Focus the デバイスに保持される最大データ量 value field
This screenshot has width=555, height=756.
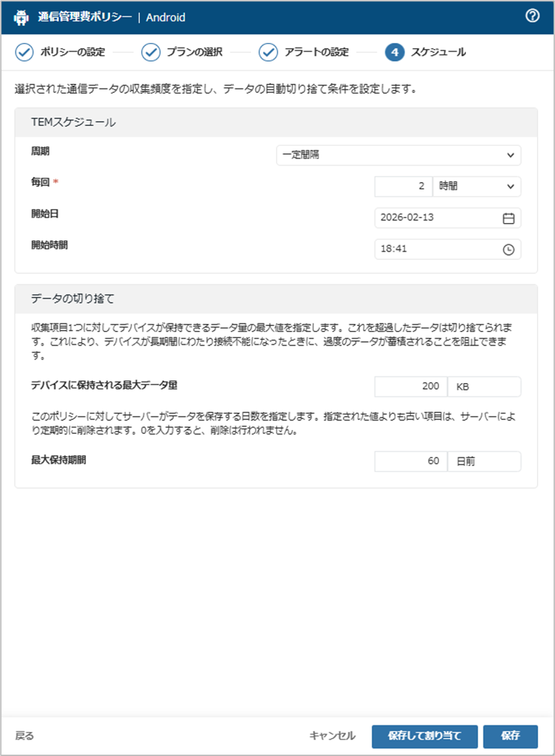[411, 386]
